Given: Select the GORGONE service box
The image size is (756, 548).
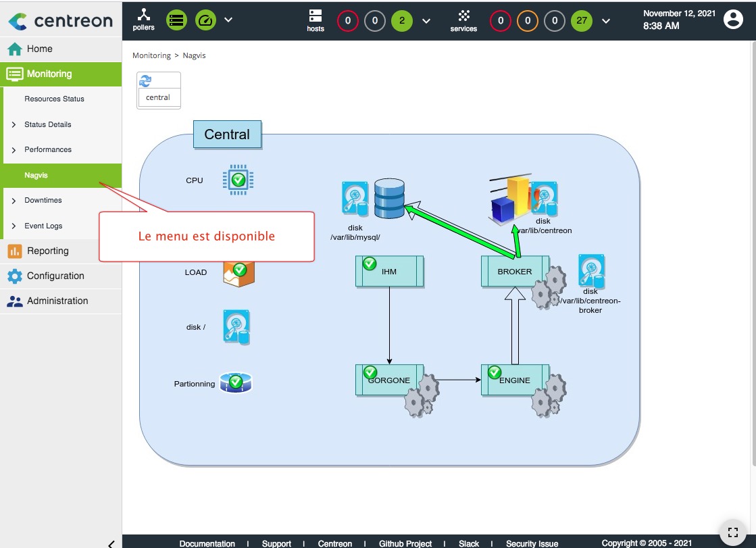Looking at the screenshot, I should click(389, 380).
